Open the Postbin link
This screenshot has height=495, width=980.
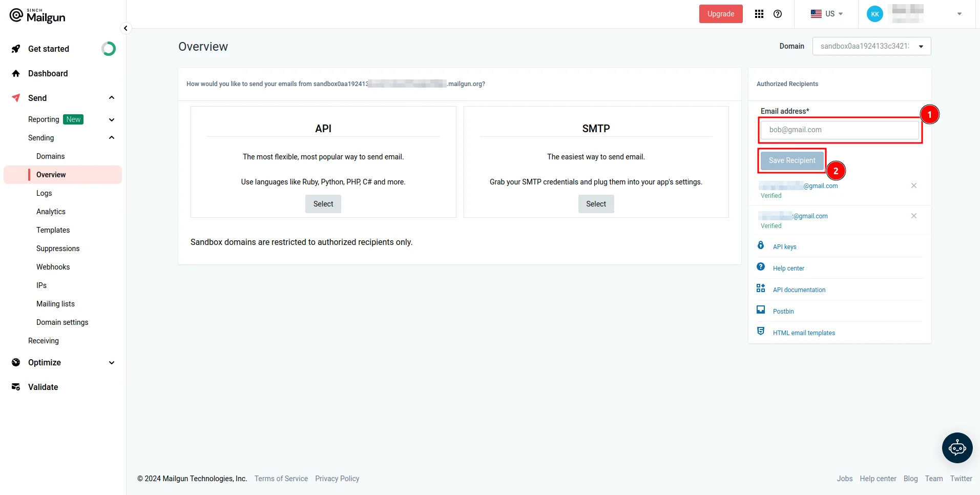(x=783, y=312)
